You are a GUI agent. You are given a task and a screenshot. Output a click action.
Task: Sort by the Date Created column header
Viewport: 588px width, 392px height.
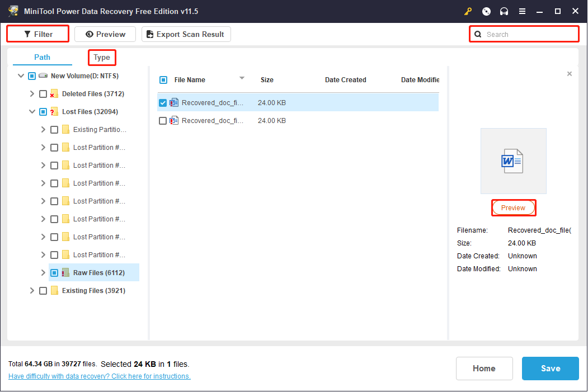click(x=345, y=80)
